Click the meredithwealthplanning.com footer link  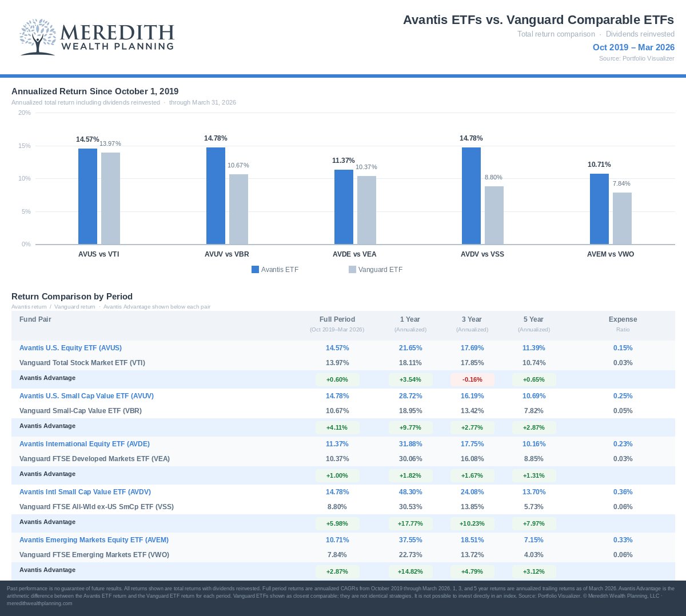point(39,603)
